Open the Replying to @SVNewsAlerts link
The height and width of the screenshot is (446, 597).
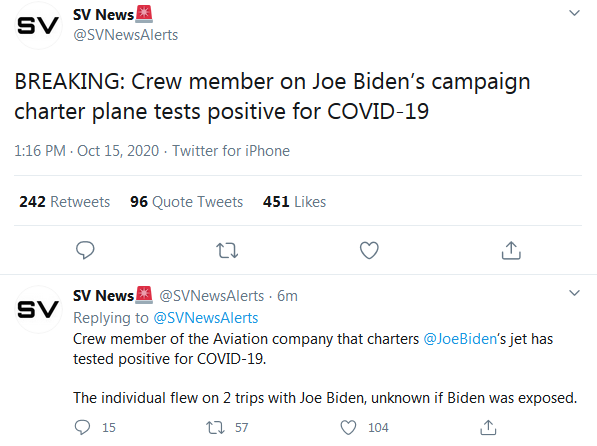(206, 318)
